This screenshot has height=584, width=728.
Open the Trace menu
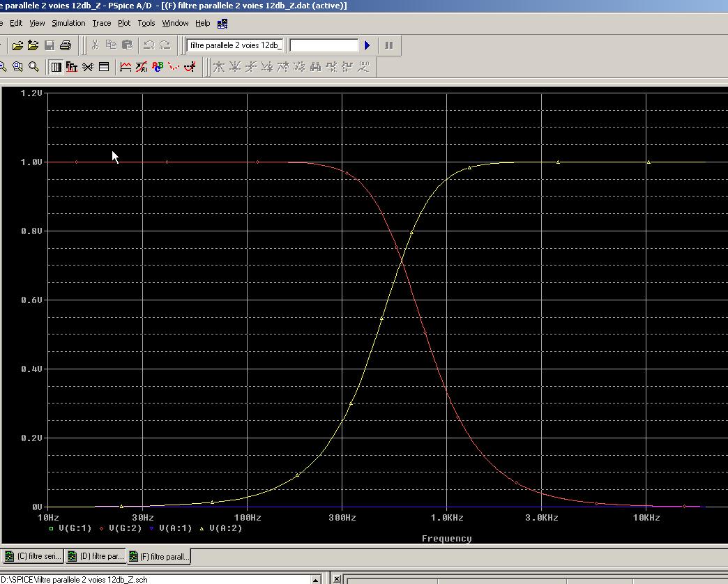coord(101,23)
